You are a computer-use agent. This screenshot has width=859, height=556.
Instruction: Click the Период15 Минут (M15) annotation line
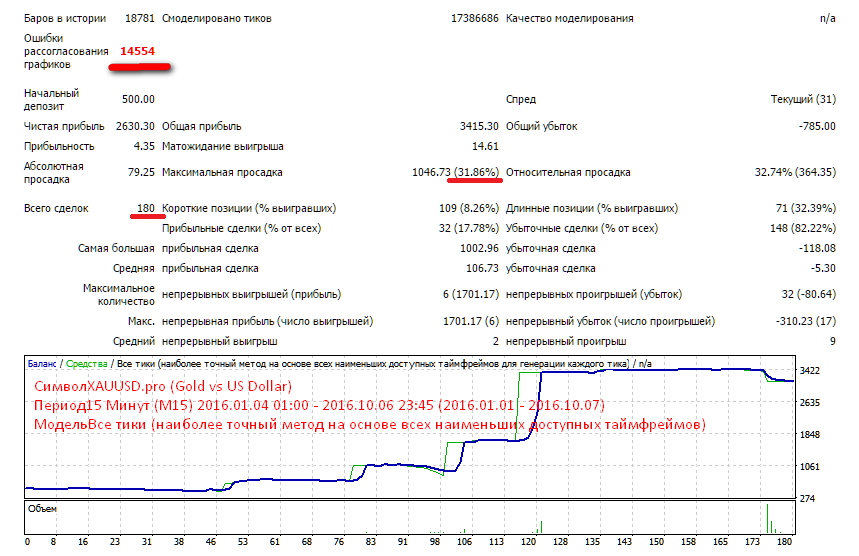pyautogui.click(x=319, y=405)
